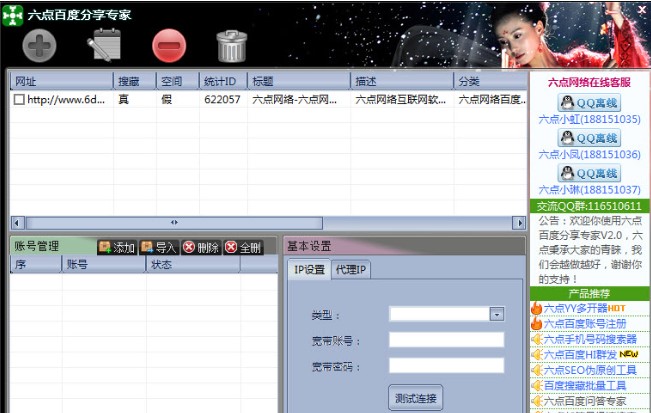Open the 六点小虹(188151035) link
Viewport: 651px width, 413px height.
point(590,120)
